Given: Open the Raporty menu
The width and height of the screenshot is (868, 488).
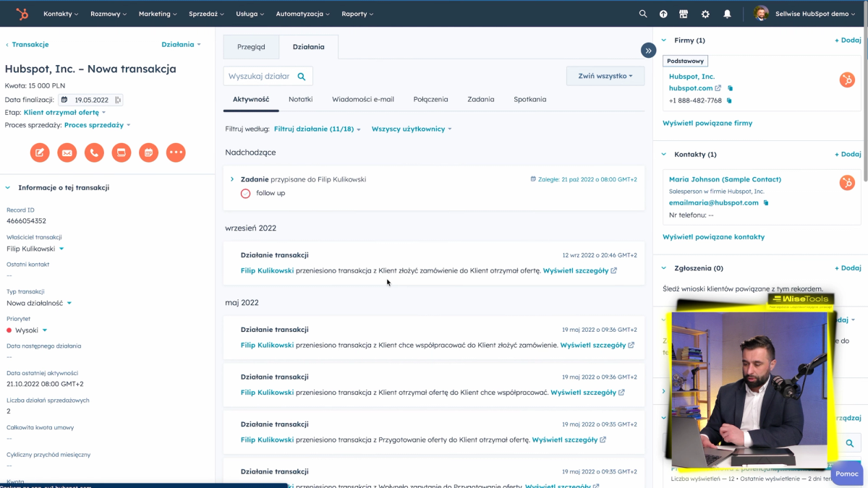Looking at the screenshot, I should point(357,14).
